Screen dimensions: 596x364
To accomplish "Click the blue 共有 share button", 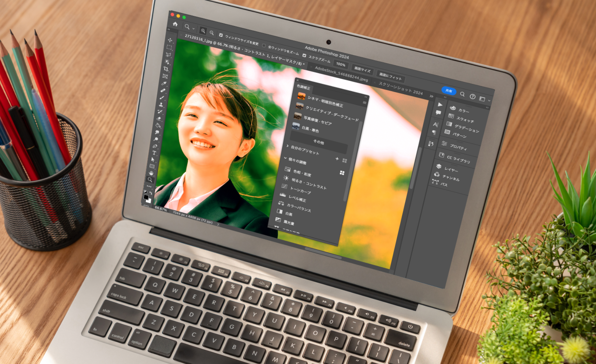I will pyautogui.click(x=449, y=91).
